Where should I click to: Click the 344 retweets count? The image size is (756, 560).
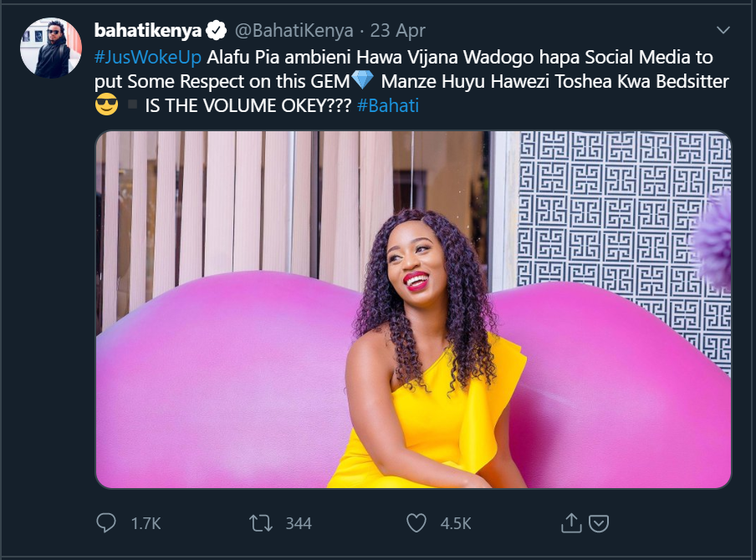pyautogui.click(x=299, y=523)
